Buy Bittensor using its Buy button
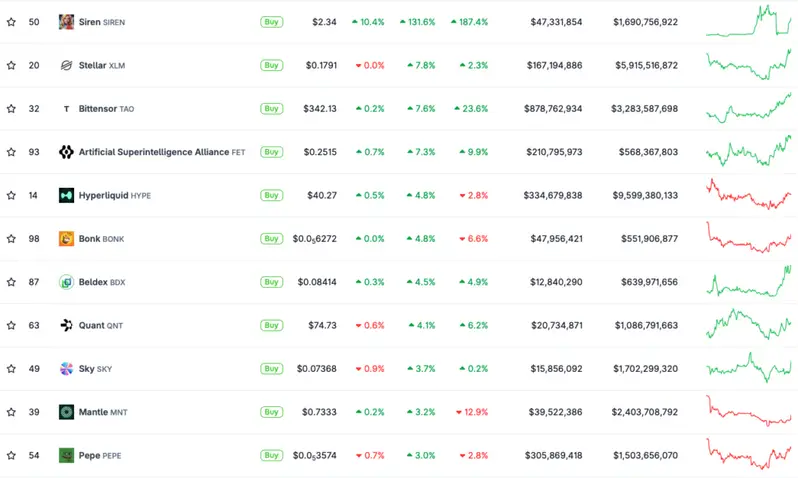Viewport: 798px width, 478px height. (271, 108)
